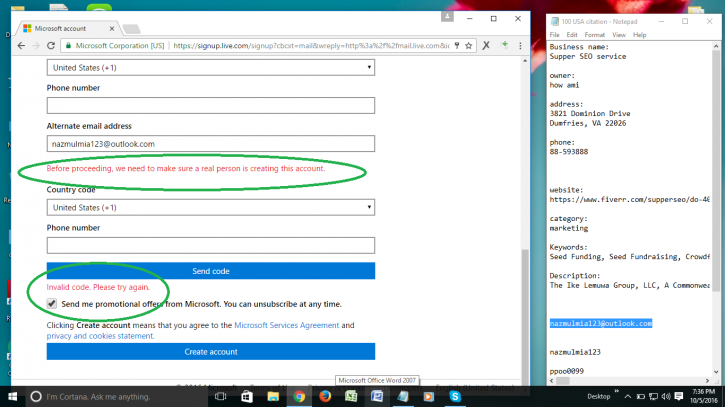Click the Create account button
Image resolution: width=725 pixels, height=407 pixels.
(210, 352)
